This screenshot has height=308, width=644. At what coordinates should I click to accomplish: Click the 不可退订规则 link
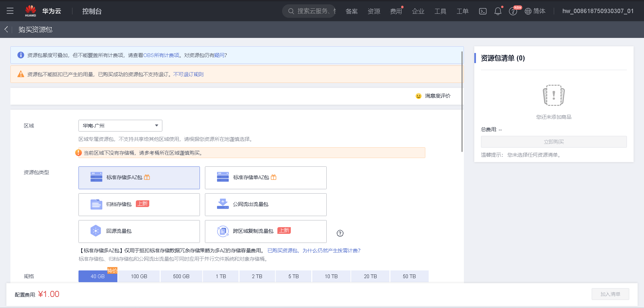[x=188, y=74]
